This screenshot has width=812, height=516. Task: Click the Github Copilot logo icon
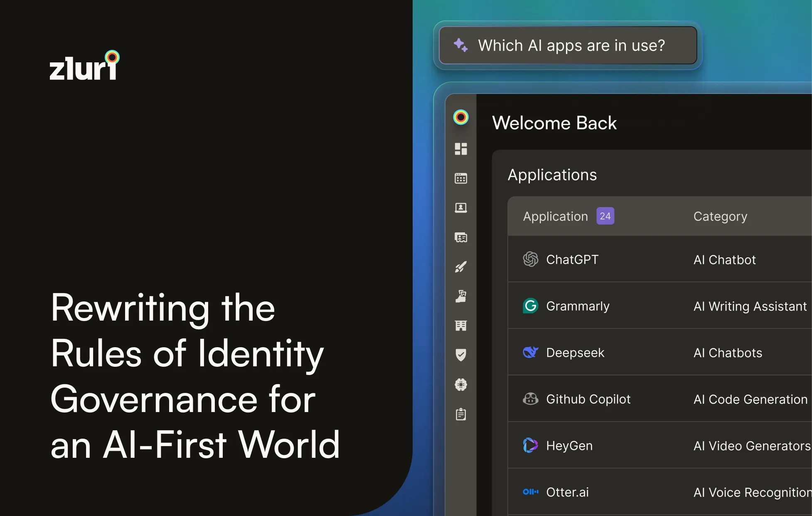531,399
